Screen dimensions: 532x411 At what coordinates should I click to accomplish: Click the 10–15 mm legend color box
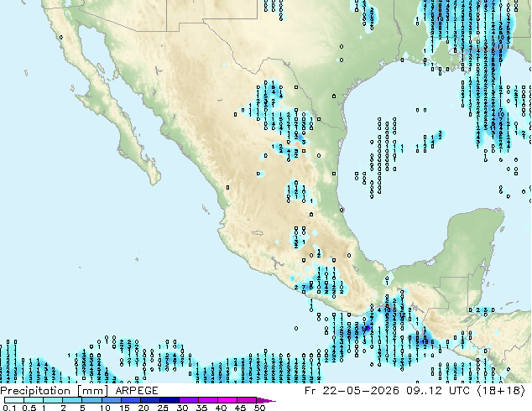[x=112, y=400]
